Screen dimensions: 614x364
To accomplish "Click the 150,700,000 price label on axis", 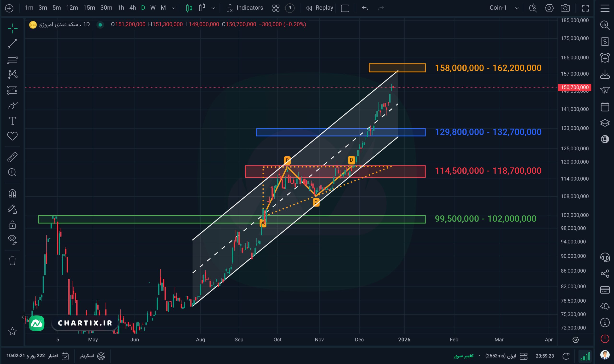I will pyautogui.click(x=574, y=87).
